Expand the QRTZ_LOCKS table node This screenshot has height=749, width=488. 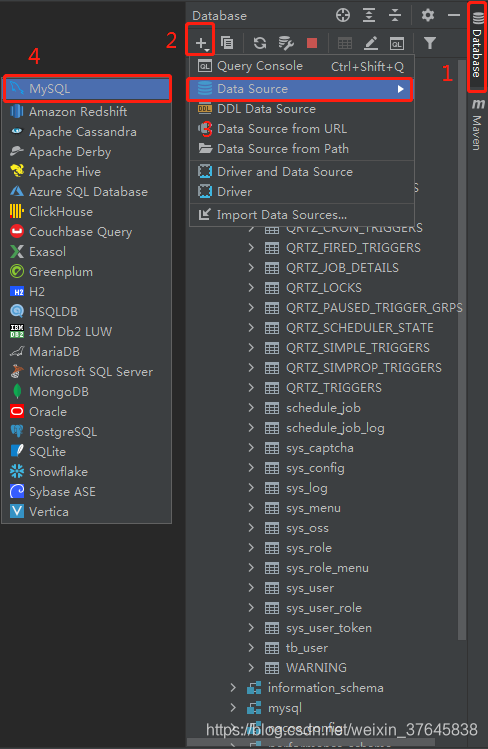point(251,288)
